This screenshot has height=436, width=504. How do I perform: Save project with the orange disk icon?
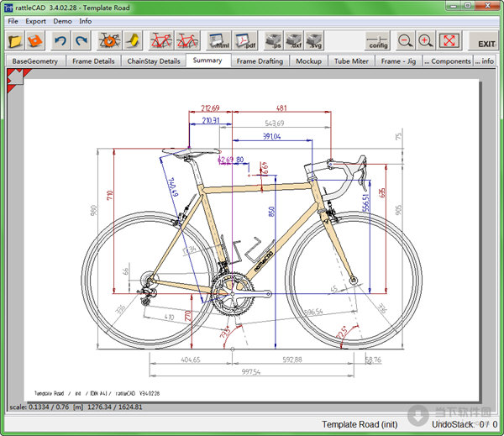point(35,41)
